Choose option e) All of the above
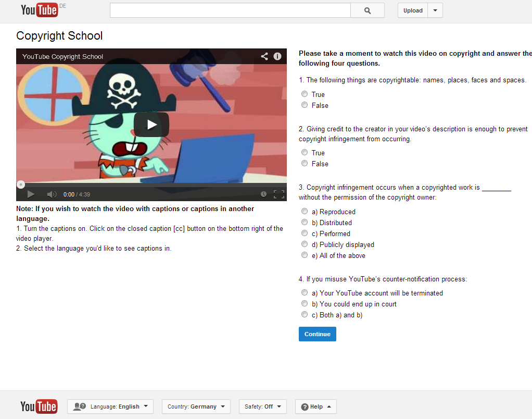Image resolution: width=532 pixels, height=419 pixels. (x=305, y=255)
